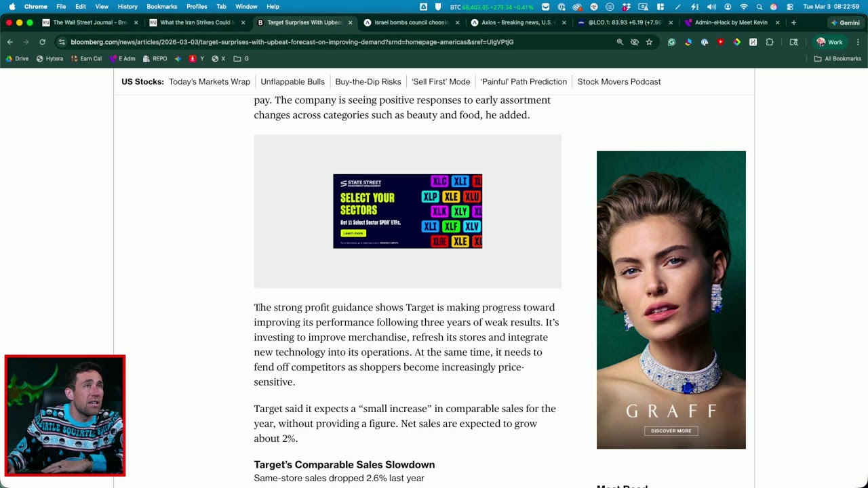Bookmark this page with the star icon
868x488 pixels.
(649, 42)
